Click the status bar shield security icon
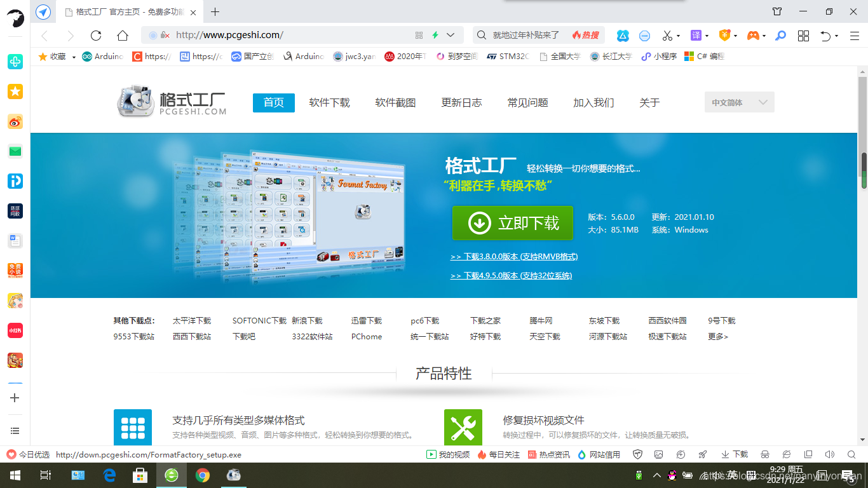The image size is (868, 488). pyautogui.click(x=637, y=454)
